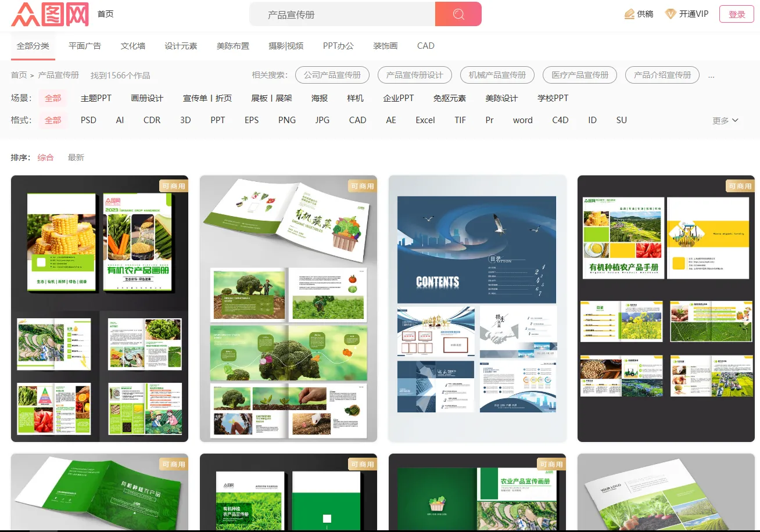The width and height of the screenshot is (760, 532).
Task: Open the CAD category tab
Action: (x=426, y=46)
